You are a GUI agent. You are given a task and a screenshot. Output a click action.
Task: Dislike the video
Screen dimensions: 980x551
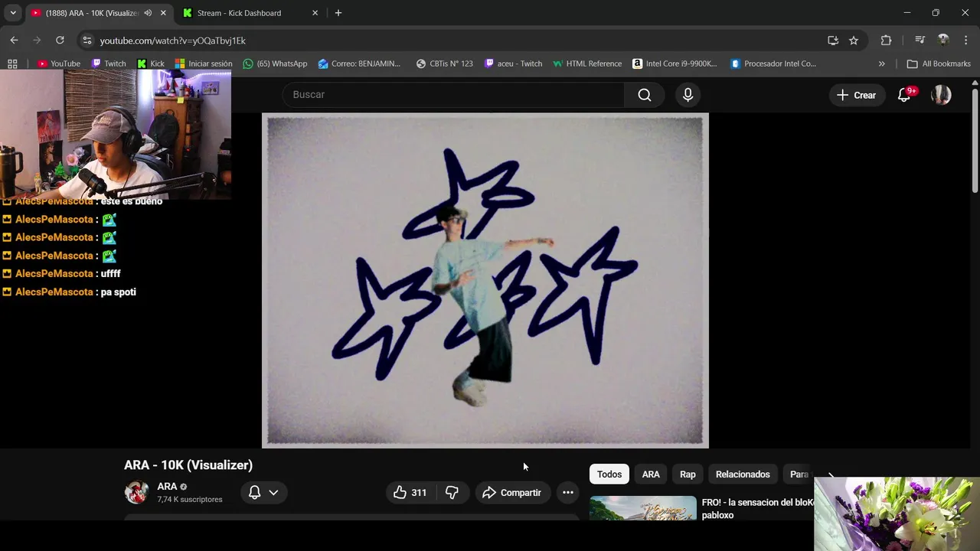click(x=452, y=492)
